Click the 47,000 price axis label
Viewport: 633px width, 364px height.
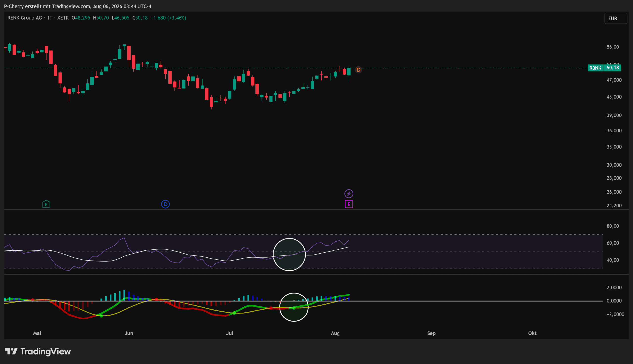(x=614, y=80)
